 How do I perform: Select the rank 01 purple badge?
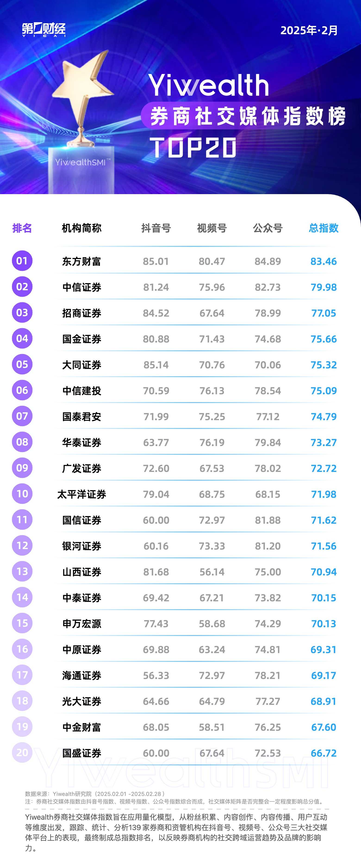point(22,261)
